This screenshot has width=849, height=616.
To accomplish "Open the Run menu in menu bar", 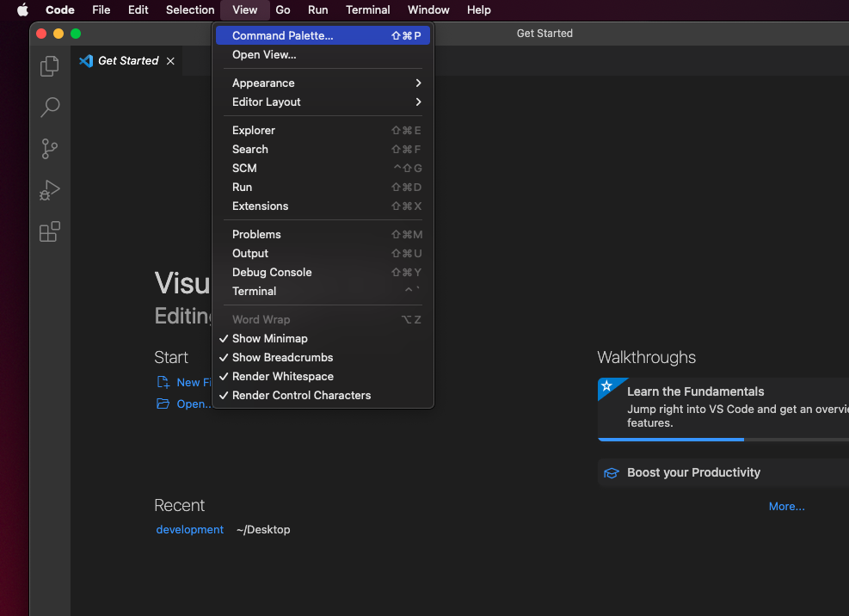I will (317, 9).
